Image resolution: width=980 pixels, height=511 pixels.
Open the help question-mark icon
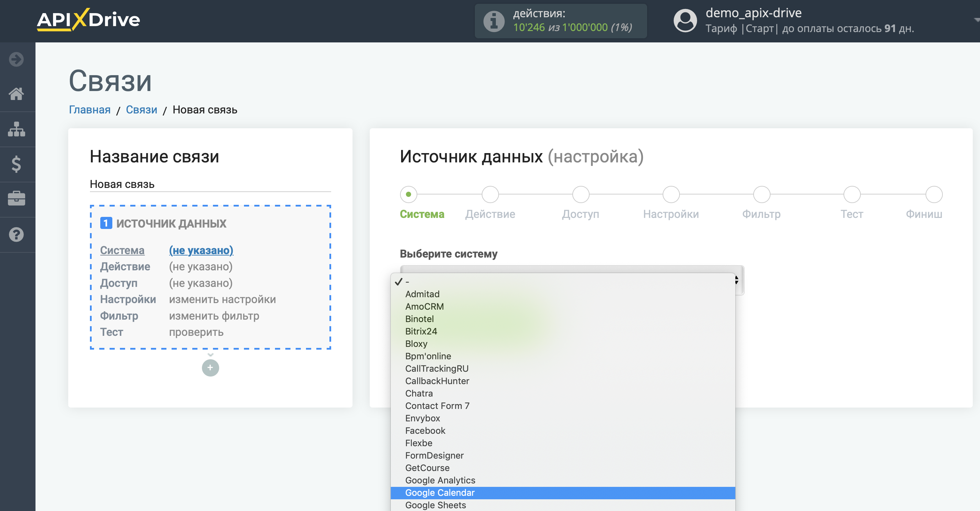pyautogui.click(x=16, y=234)
